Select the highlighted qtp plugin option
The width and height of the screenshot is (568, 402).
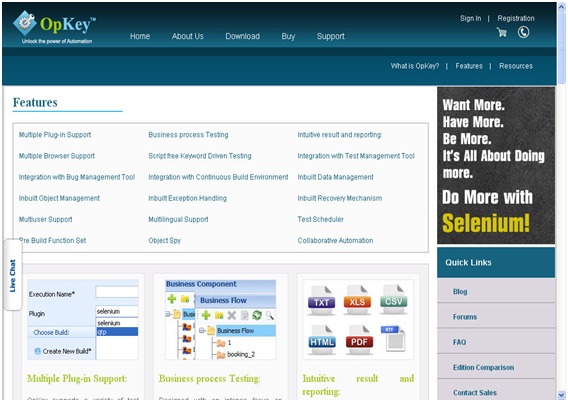(117, 332)
